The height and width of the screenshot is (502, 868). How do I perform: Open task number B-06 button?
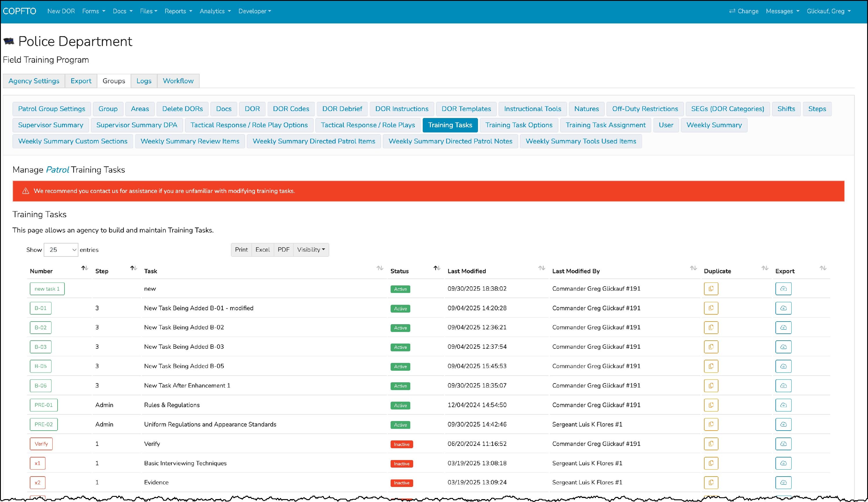(x=40, y=386)
